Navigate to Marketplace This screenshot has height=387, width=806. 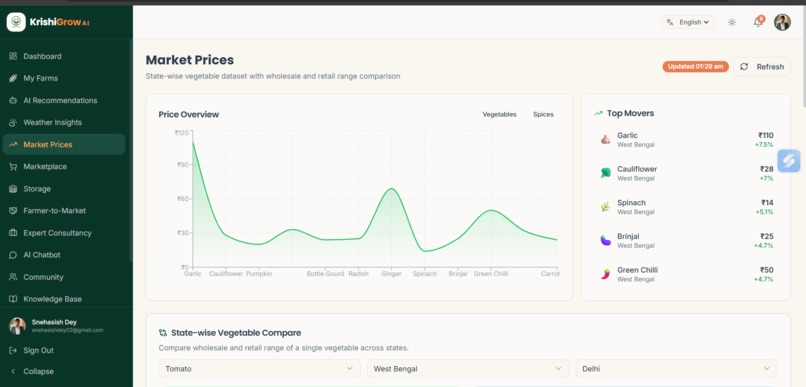click(x=64, y=167)
